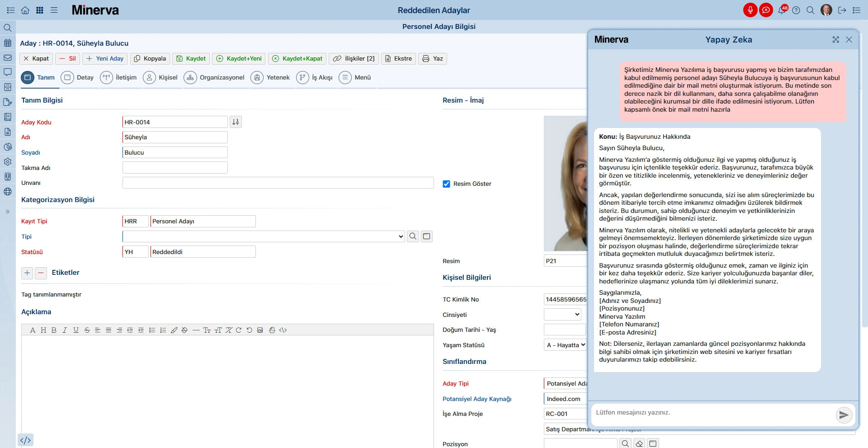Click eraser icon next to Pozisyon field

point(639,444)
